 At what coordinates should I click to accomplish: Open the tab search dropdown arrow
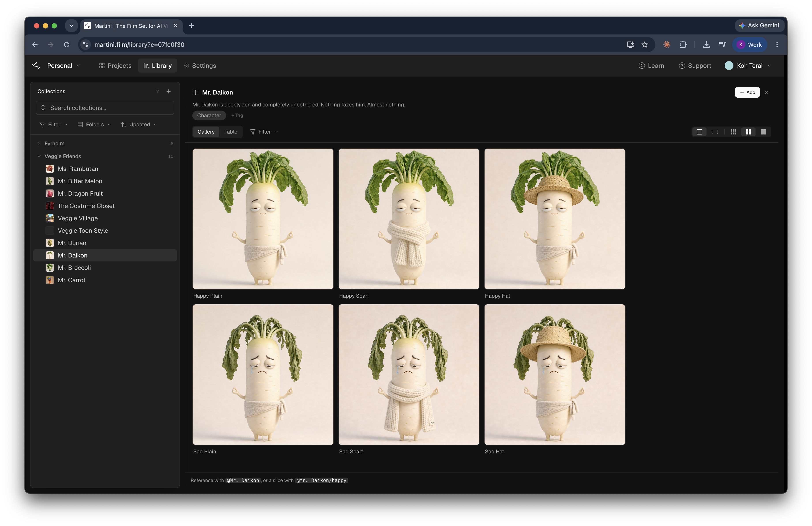click(71, 26)
